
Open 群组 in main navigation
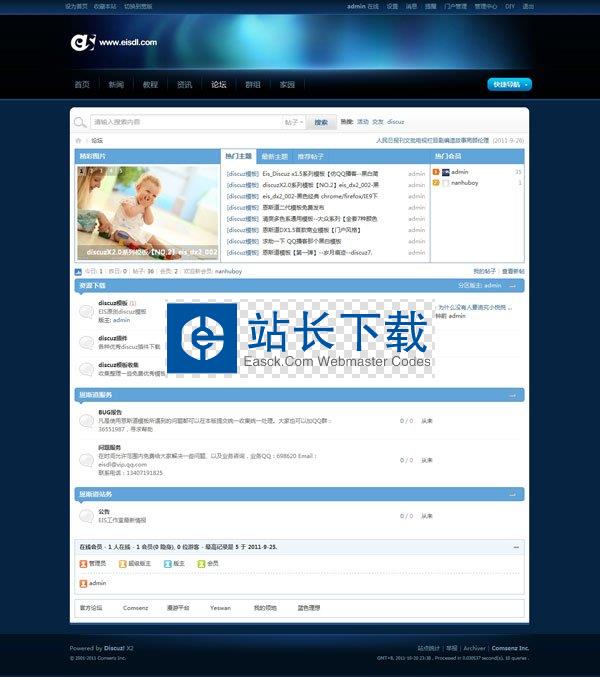click(x=253, y=85)
